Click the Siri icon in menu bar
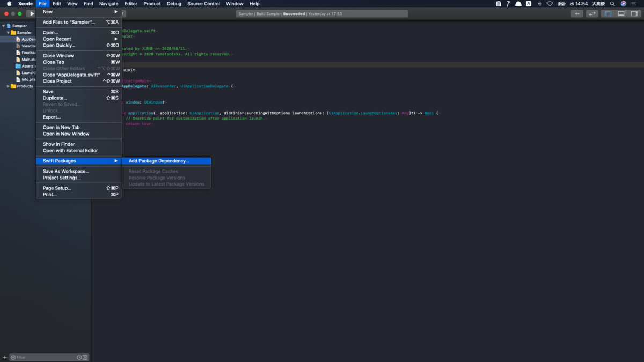This screenshot has height=362, width=644. (x=624, y=4)
